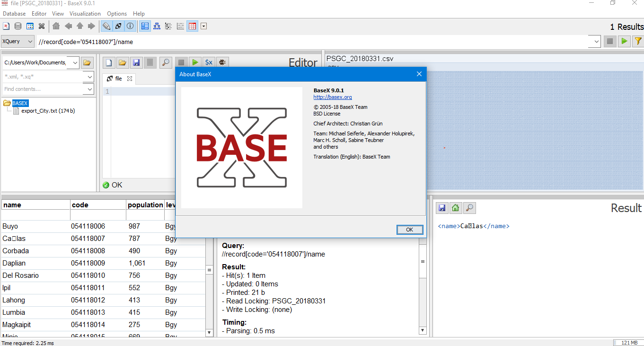Open the Options menu

click(x=117, y=14)
